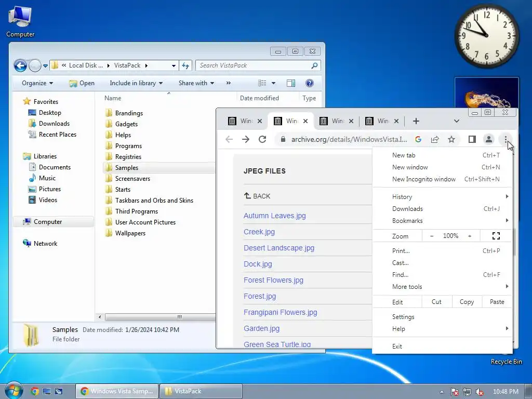Choose New Incognito window menu item
Image resolution: width=532 pixels, height=399 pixels.
pos(442,179)
